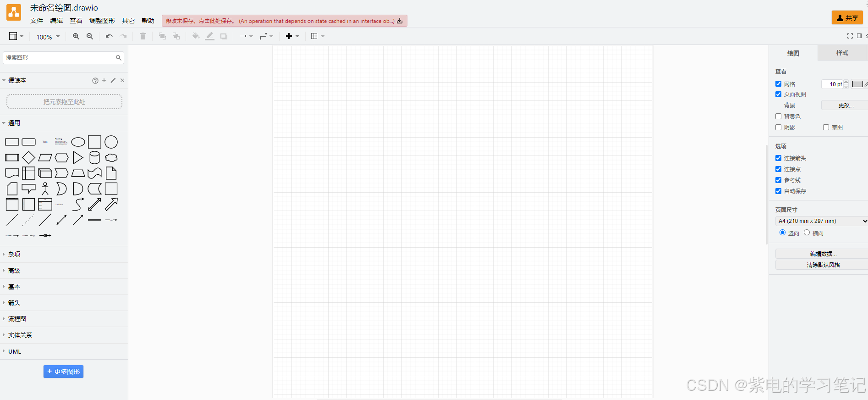The height and width of the screenshot is (400, 868).
Task: Enable the 阴影 shadow checkbox
Action: (x=778, y=128)
